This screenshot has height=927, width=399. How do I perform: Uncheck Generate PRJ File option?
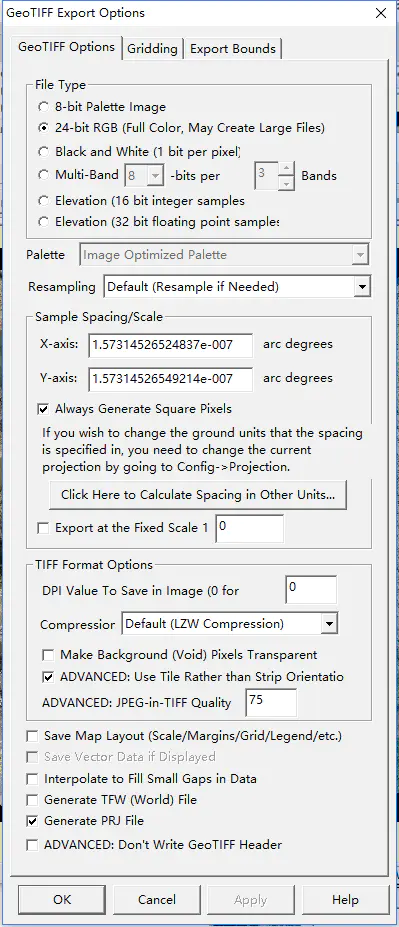coord(32,821)
